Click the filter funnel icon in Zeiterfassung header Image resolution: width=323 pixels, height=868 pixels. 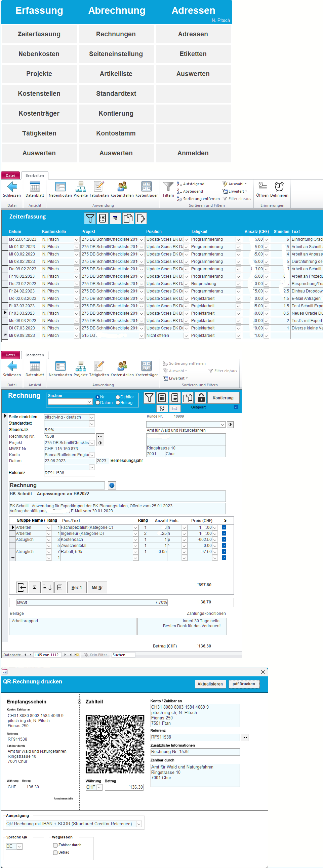pos(90,219)
